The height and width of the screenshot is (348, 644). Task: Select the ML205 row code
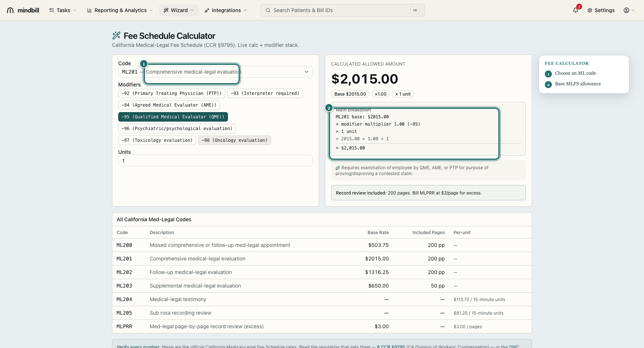click(124, 313)
